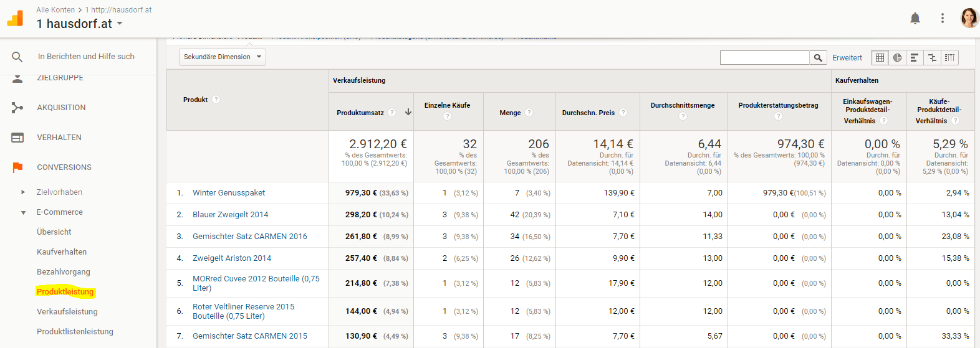Select the comparison view icon
The image size is (980, 348).
coord(932,58)
